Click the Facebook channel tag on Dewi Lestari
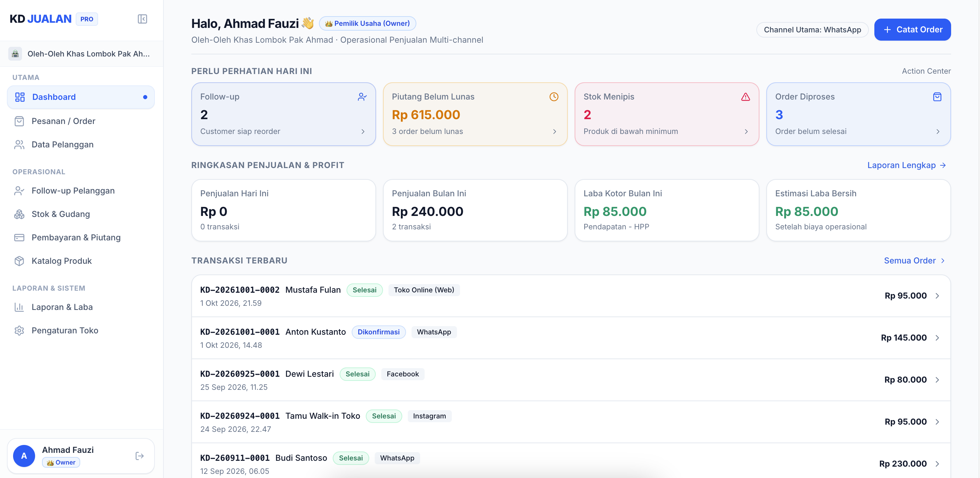980x478 pixels. point(403,374)
